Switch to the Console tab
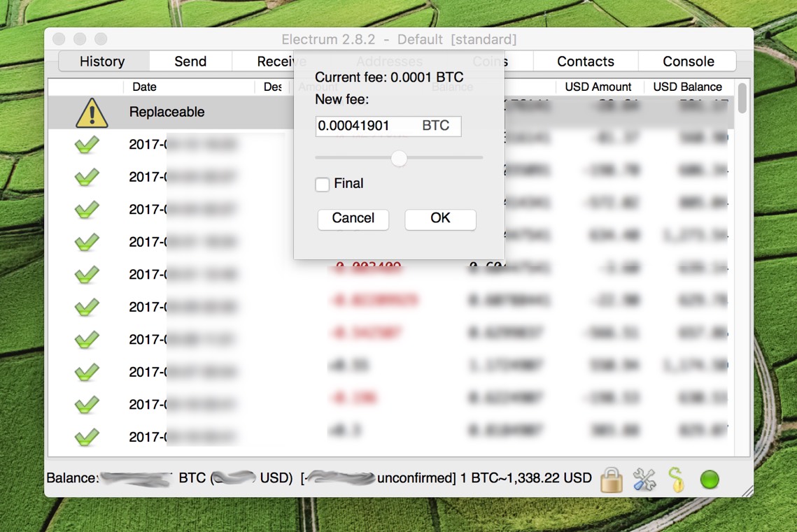 pos(689,62)
